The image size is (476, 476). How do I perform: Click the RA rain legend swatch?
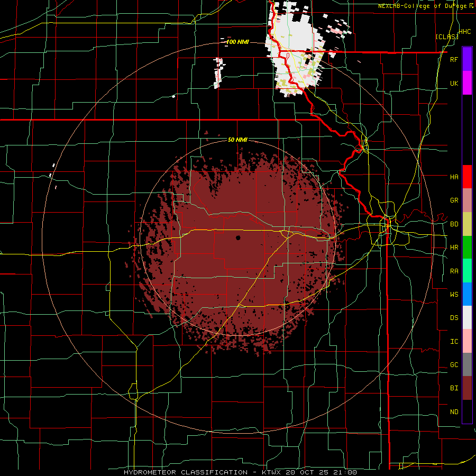pos(467,271)
